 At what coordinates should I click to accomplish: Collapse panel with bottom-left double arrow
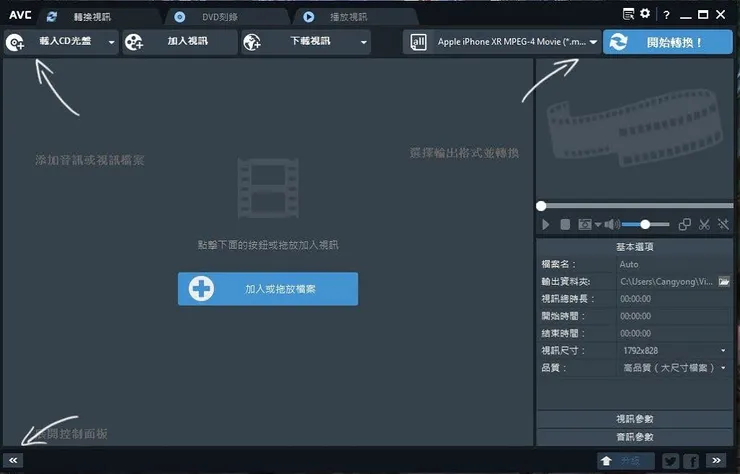click(x=13, y=460)
